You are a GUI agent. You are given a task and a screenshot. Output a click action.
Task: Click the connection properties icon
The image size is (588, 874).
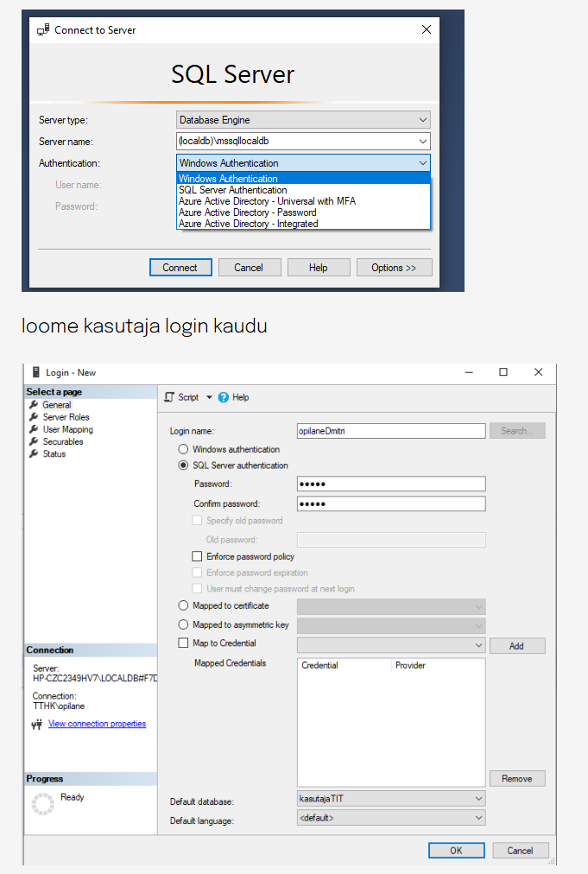point(37,725)
